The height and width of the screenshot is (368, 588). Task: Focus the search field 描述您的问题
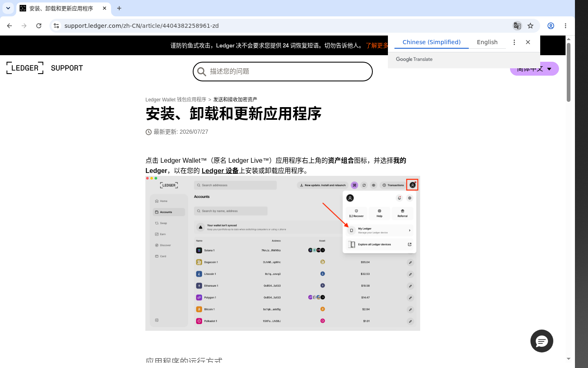[x=283, y=72]
